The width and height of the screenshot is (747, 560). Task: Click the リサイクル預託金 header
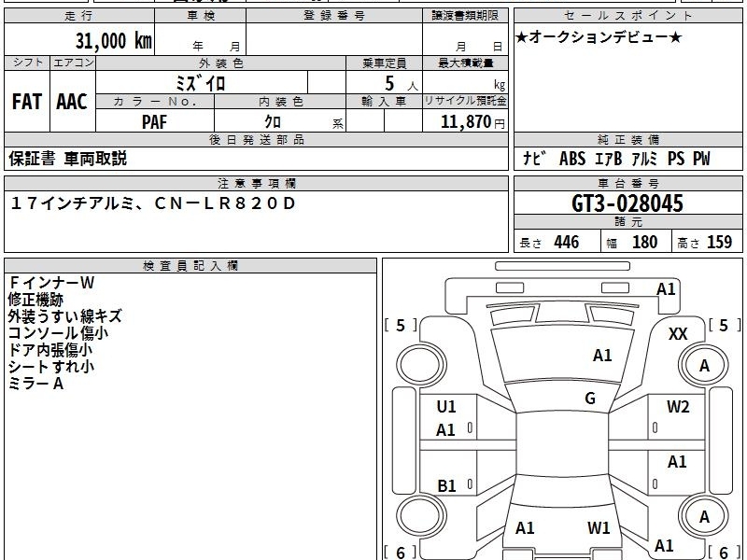click(x=465, y=101)
